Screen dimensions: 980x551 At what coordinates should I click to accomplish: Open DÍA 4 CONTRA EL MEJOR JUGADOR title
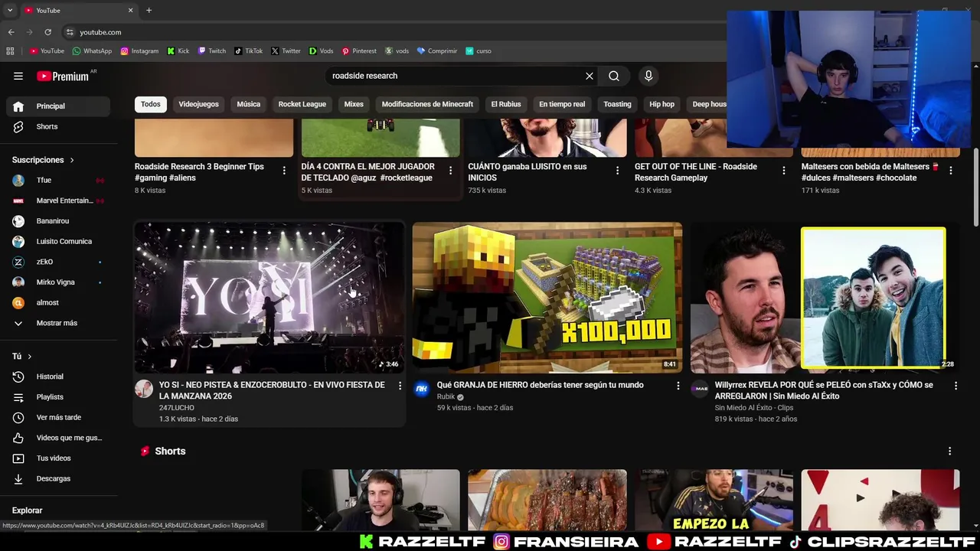click(367, 172)
